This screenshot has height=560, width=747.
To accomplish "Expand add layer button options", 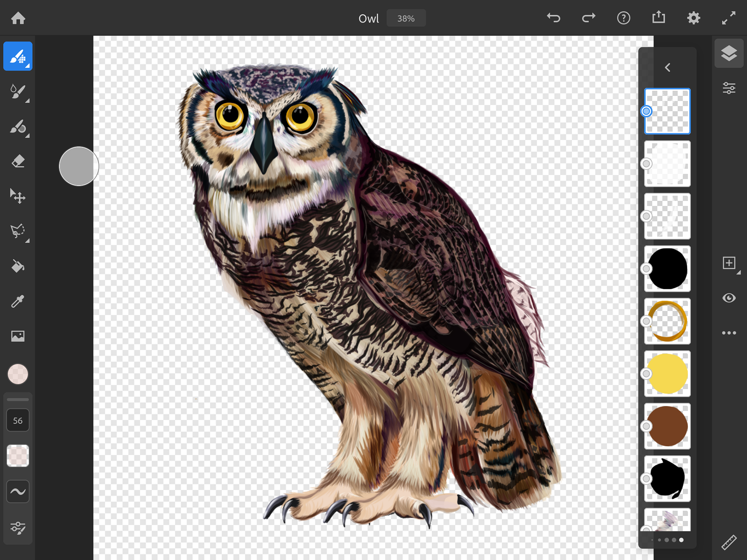I will tap(738, 273).
